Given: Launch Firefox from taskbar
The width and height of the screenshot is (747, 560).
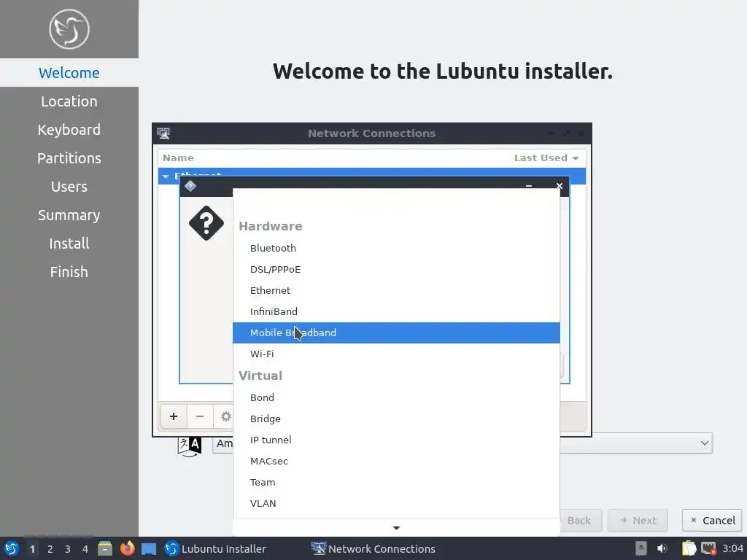Looking at the screenshot, I should pyautogui.click(x=127, y=548).
